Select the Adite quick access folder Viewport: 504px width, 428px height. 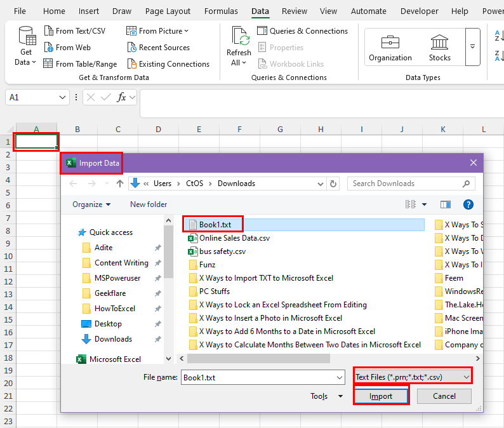click(x=97, y=248)
